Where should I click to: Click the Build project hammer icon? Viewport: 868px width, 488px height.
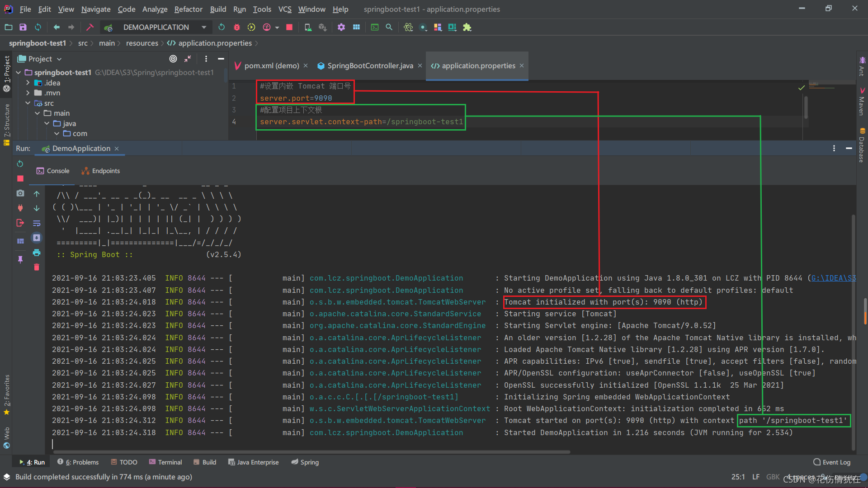click(90, 27)
